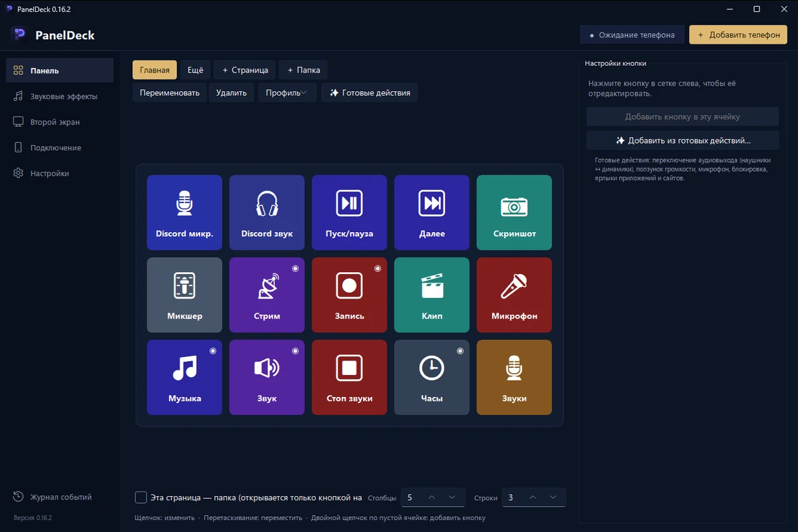Switch to the Главная page tab
Image resolution: width=798 pixels, height=532 pixels.
(155, 70)
